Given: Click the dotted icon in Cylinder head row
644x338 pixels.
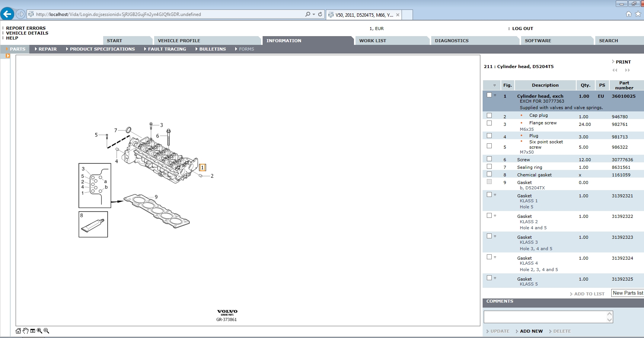Looking at the screenshot, I should pyautogui.click(x=495, y=95).
